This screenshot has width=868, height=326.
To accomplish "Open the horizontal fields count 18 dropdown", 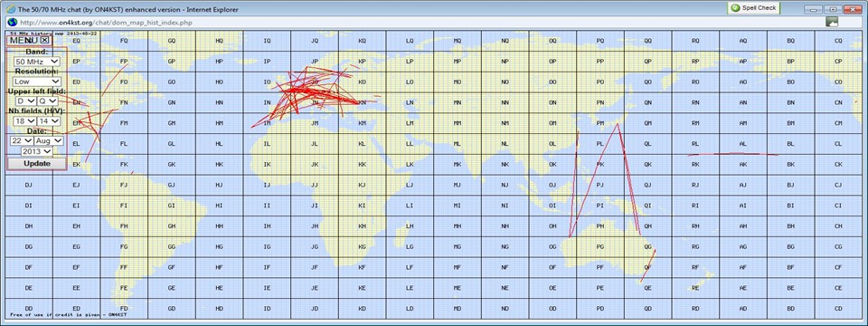I will click(25, 120).
